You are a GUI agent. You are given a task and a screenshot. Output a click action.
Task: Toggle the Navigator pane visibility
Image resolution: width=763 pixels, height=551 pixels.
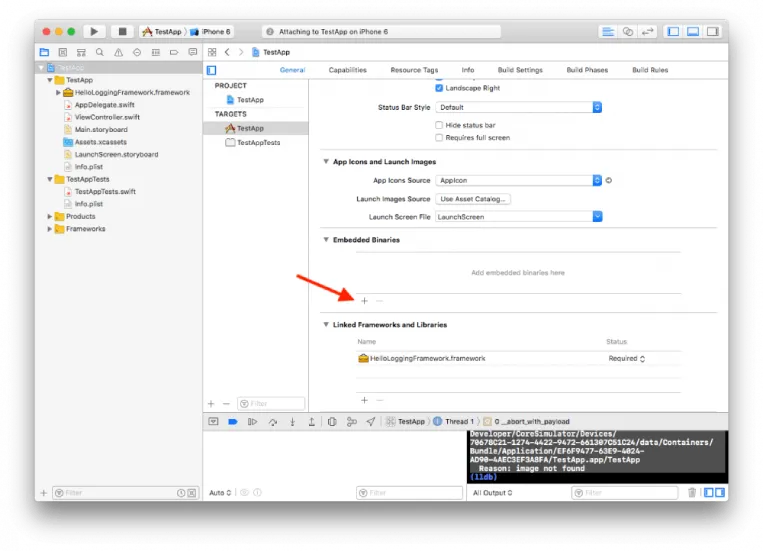[673, 32]
